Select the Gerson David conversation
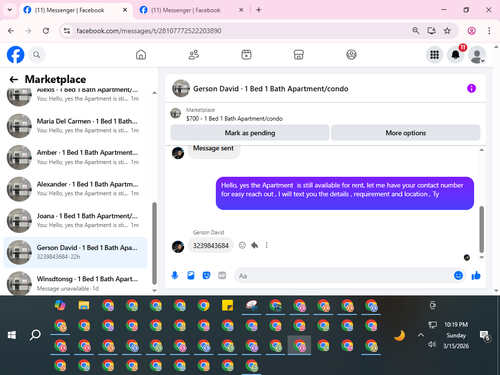 point(75,252)
